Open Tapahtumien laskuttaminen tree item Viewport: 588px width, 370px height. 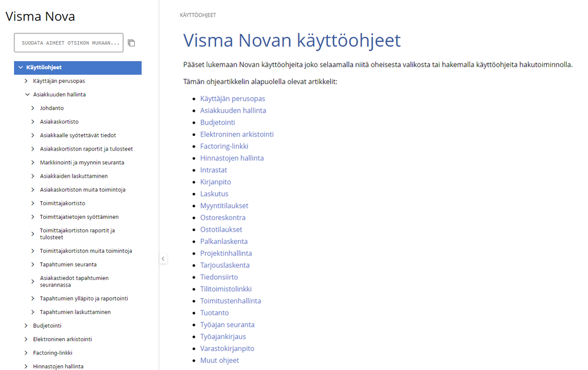pyautogui.click(x=75, y=312)
